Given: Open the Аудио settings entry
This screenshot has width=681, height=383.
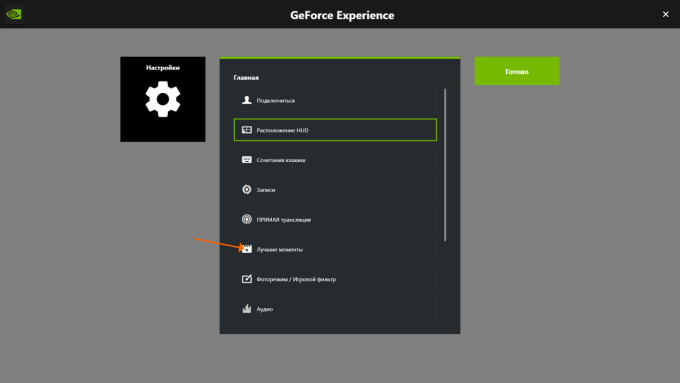Looking at the screenshot, I should (335, 309).
